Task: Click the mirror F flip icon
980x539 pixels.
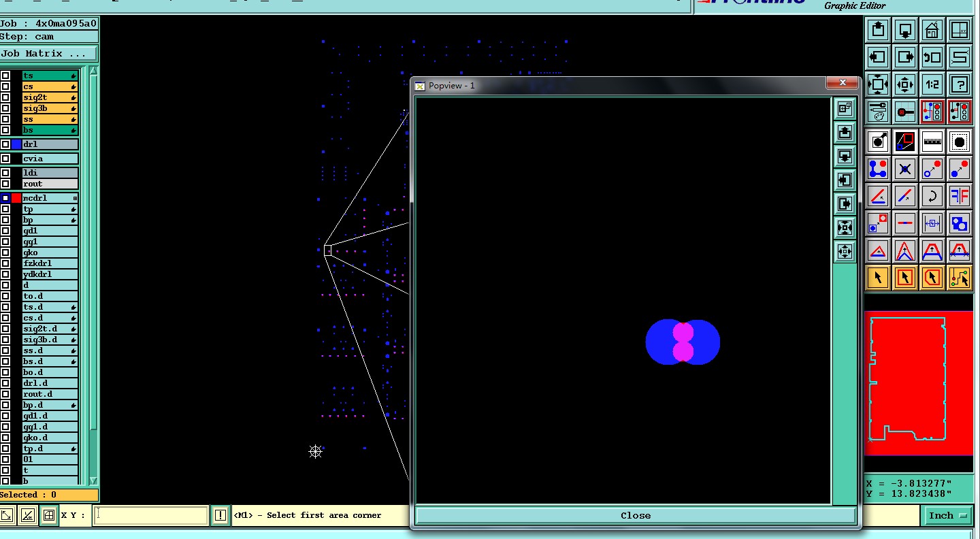Action: 960,196
